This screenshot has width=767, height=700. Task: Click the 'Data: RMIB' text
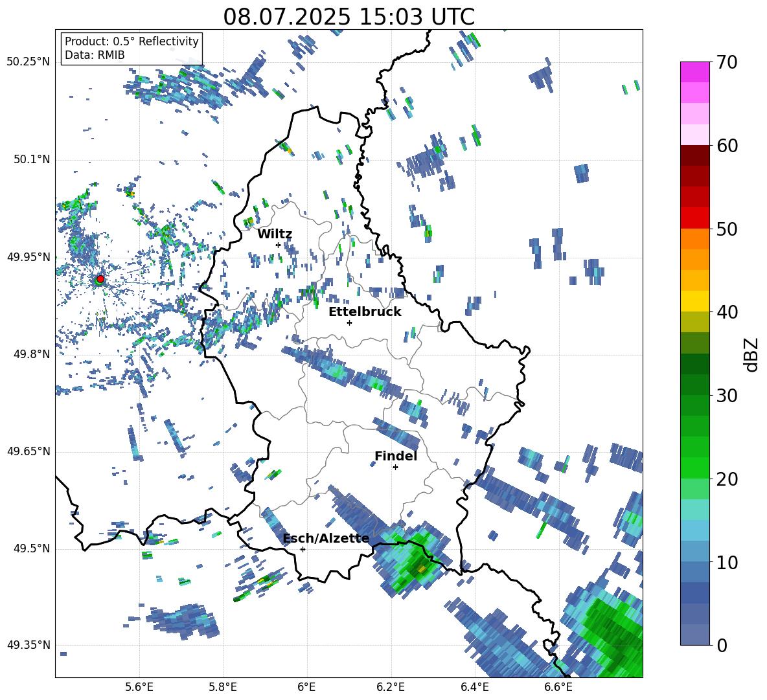tap(95, 55)
